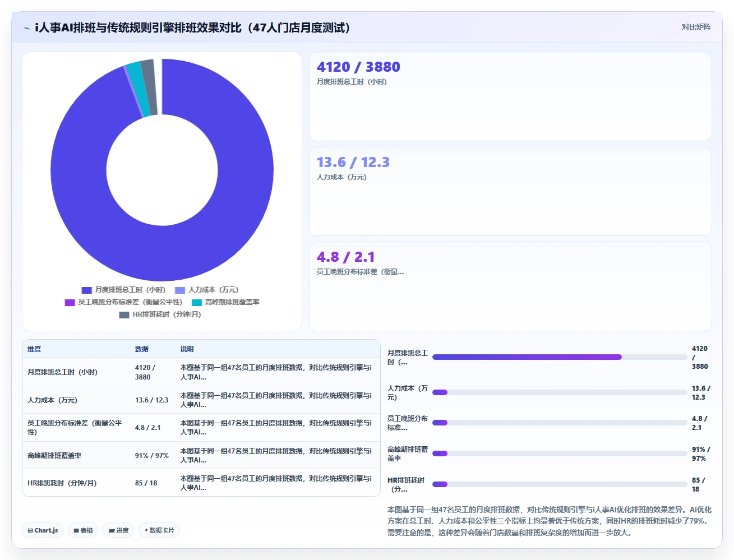Select table row 员工晚班分布标准差
This screenshot has width=734, height=560.
point(201,427)
